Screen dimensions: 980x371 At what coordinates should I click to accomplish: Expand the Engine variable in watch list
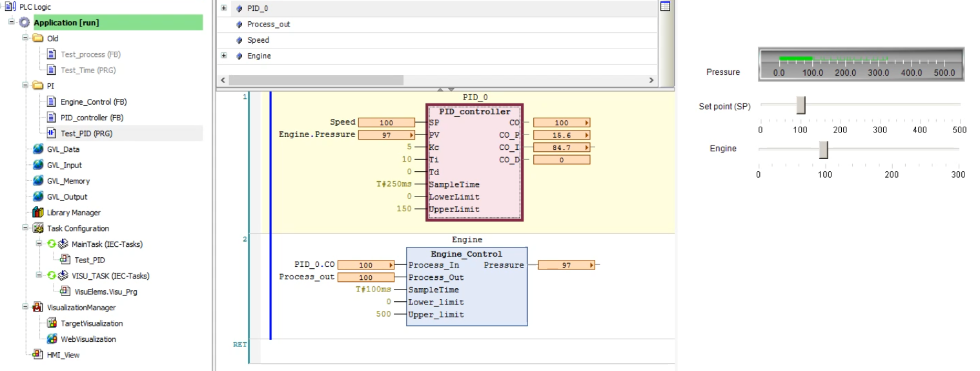(224, 56)
